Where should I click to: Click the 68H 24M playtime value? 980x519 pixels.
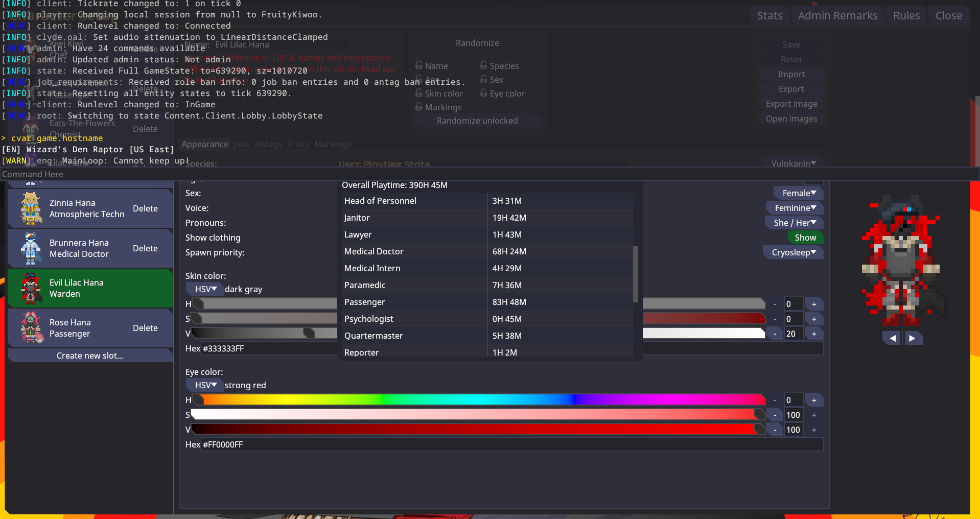[x=509, y=251]
